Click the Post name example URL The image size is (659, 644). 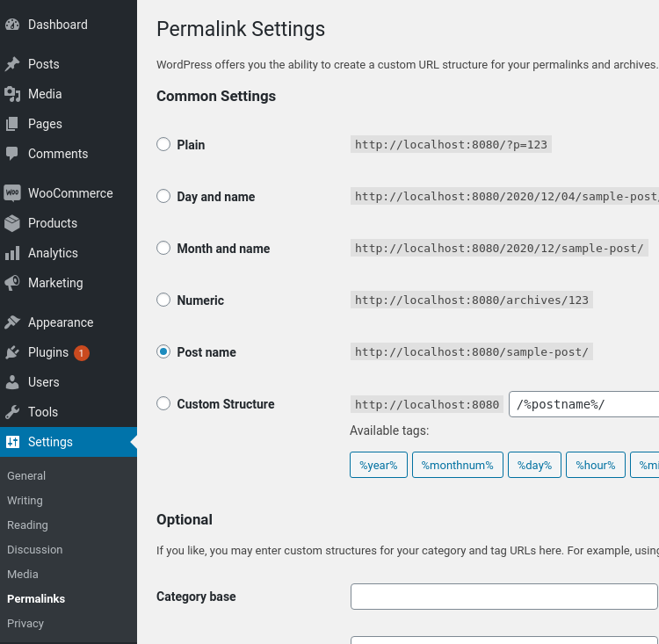[472, 351]
